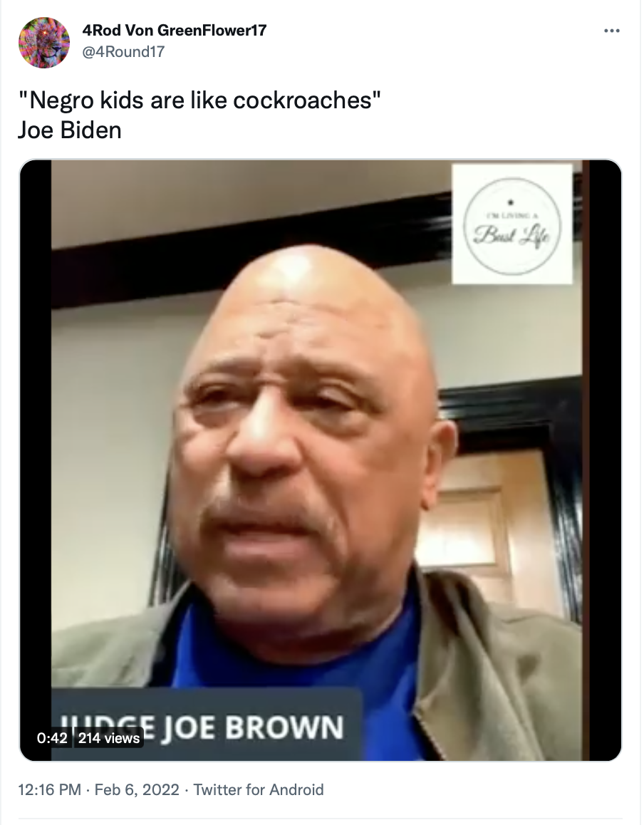This screenshot has height=825, width=644.
Task: Click the Feb 6, 2022 date
Action: pyautogui.click(x=137, y=790)
